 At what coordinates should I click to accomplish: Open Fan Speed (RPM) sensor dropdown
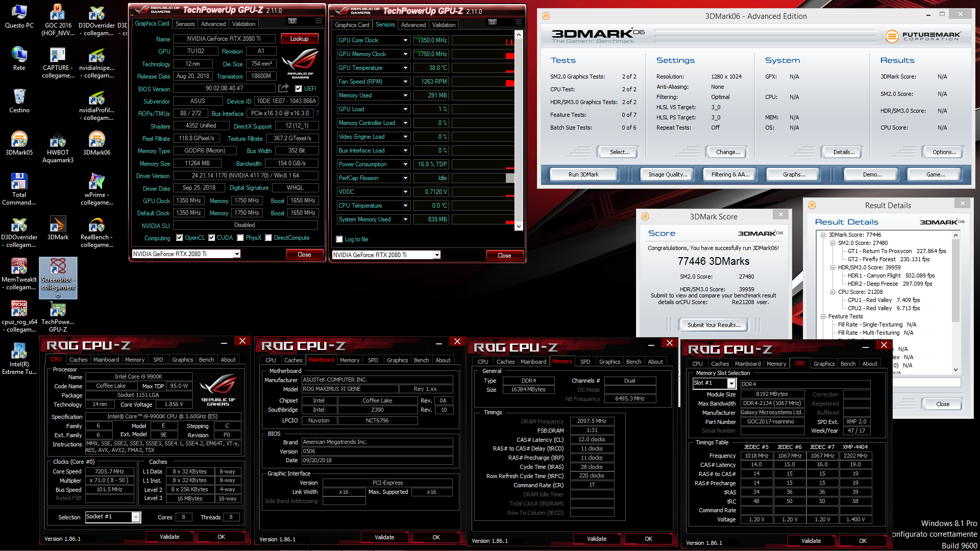click(x=405, y=82)
